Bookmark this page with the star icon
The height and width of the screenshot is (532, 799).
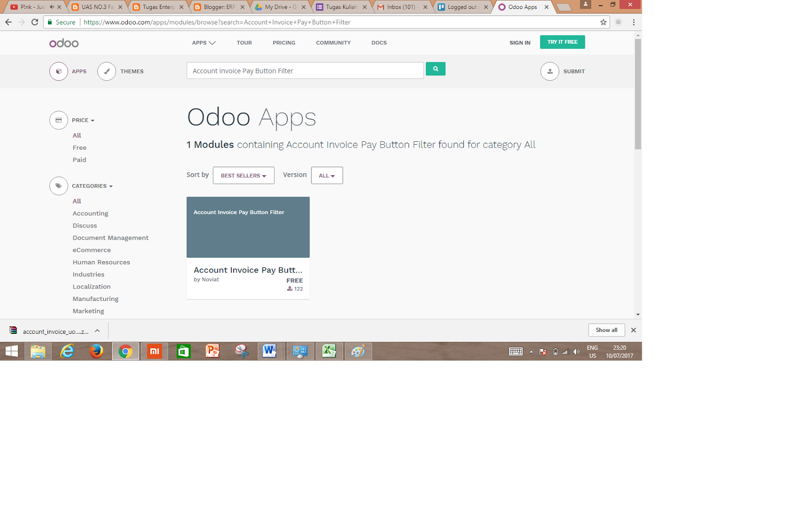[x=603, y=22]
